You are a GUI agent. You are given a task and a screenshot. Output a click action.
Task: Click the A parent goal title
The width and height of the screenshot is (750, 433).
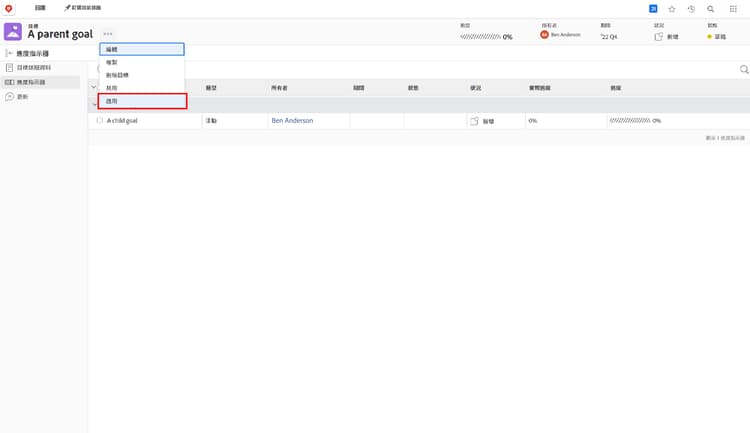(x=60, y=34)
